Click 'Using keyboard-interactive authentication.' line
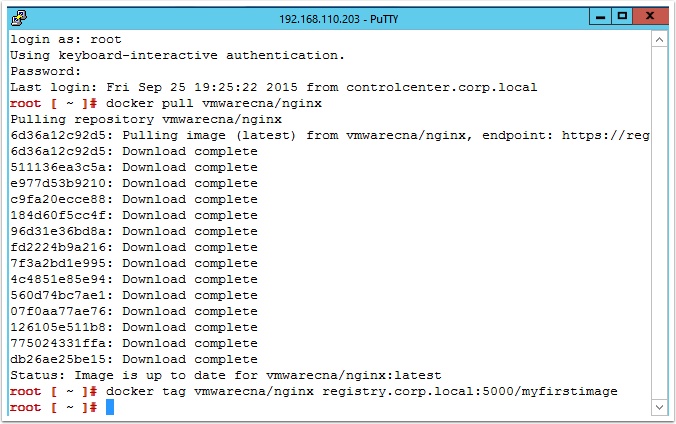 [x=178, y=56]
